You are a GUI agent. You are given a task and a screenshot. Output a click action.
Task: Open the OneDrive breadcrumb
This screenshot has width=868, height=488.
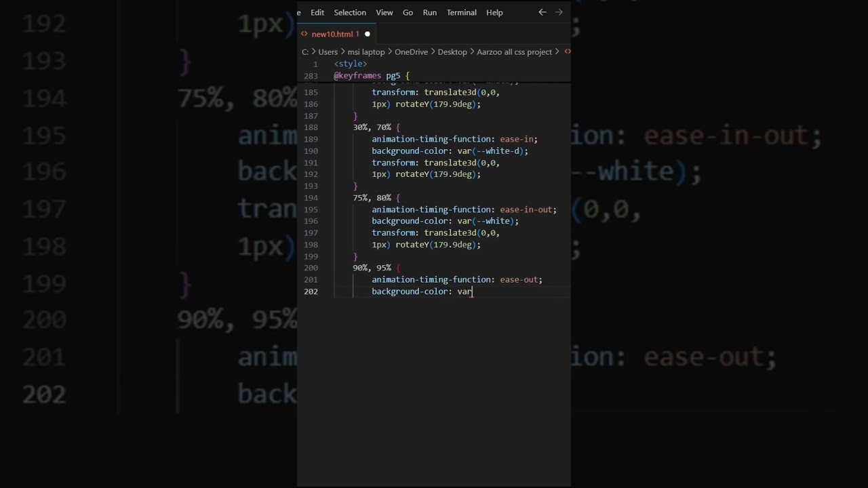click(412, 52)
